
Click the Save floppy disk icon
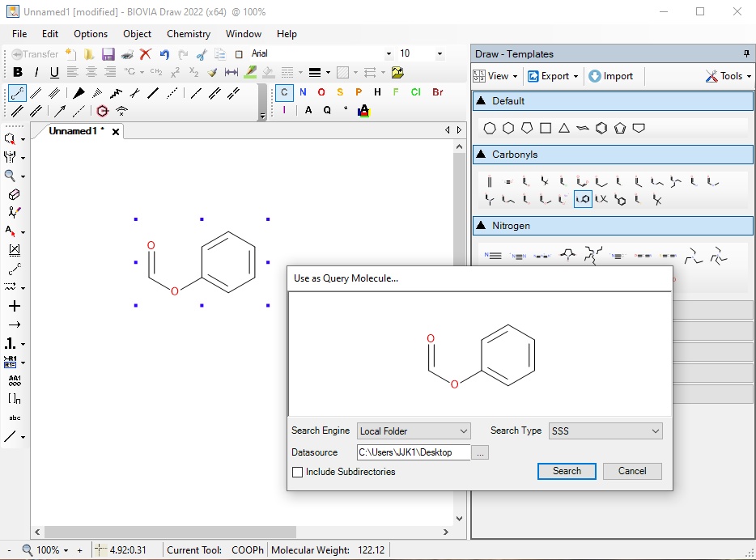tap(108, 54)
